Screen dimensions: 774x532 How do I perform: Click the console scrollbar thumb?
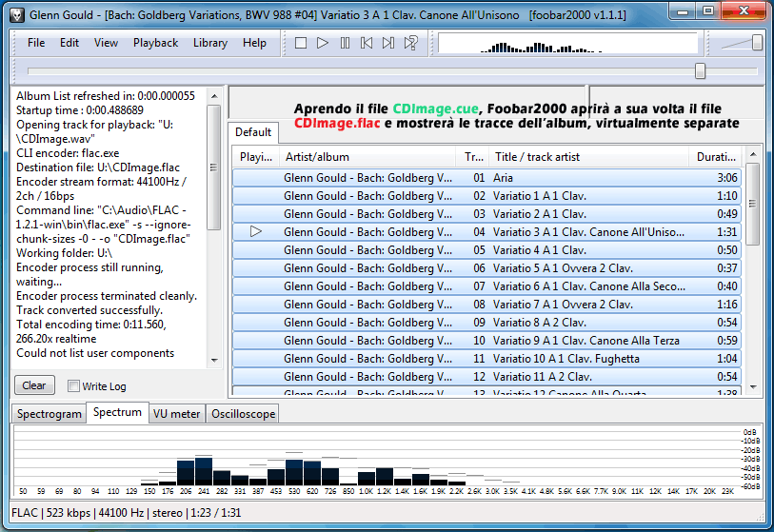[x=214, y=167]
